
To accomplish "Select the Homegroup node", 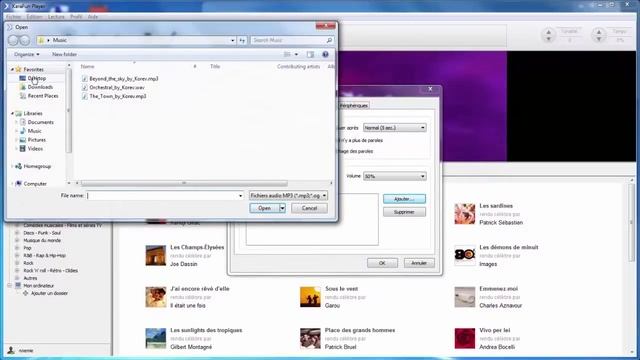I will tap(37, 166).
